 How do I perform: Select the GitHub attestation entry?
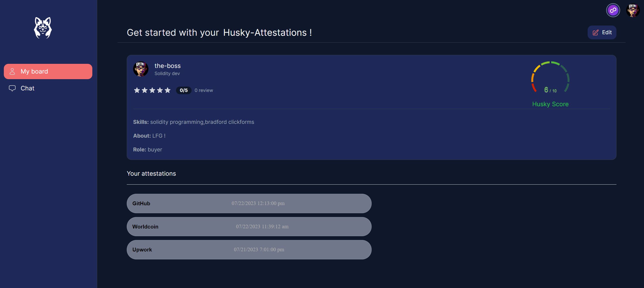[249, 203]
